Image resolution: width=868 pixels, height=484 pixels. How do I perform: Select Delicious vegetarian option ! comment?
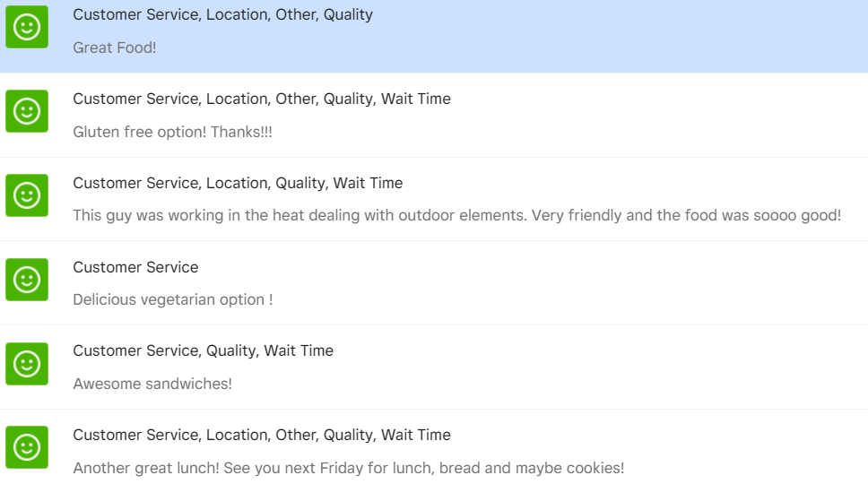(x=173, y=299)
